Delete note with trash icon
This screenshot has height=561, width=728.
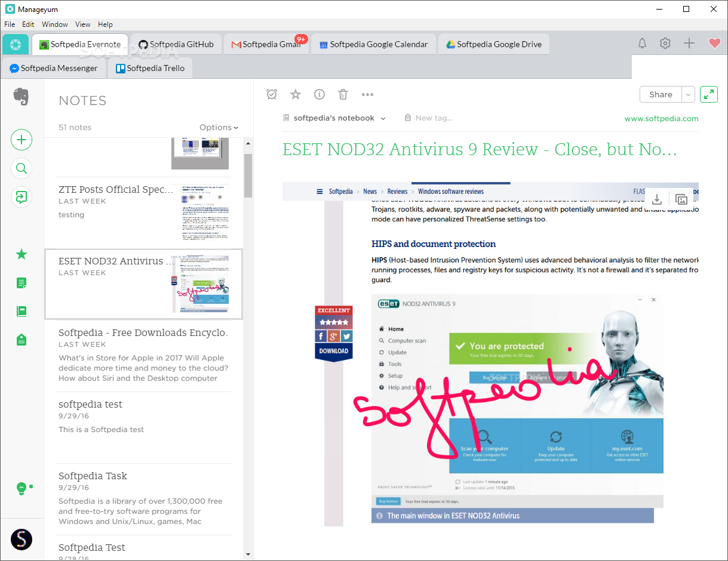tap(343, 94)
